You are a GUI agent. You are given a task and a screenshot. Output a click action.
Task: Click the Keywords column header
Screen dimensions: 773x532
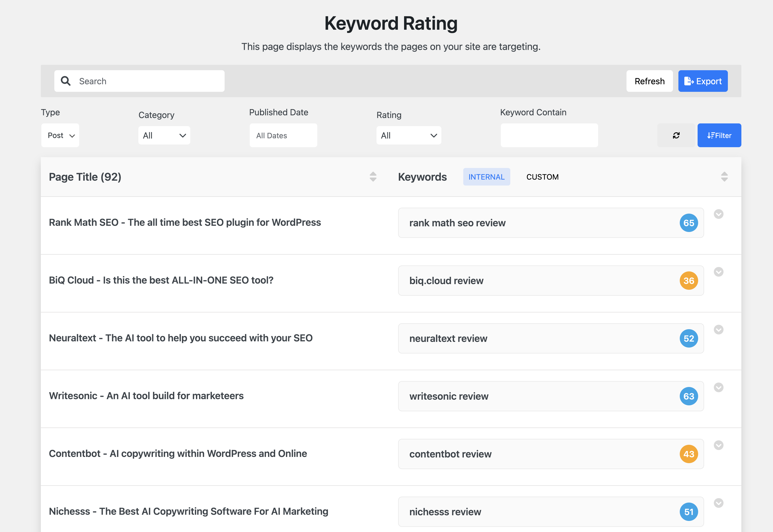[422, 177]
